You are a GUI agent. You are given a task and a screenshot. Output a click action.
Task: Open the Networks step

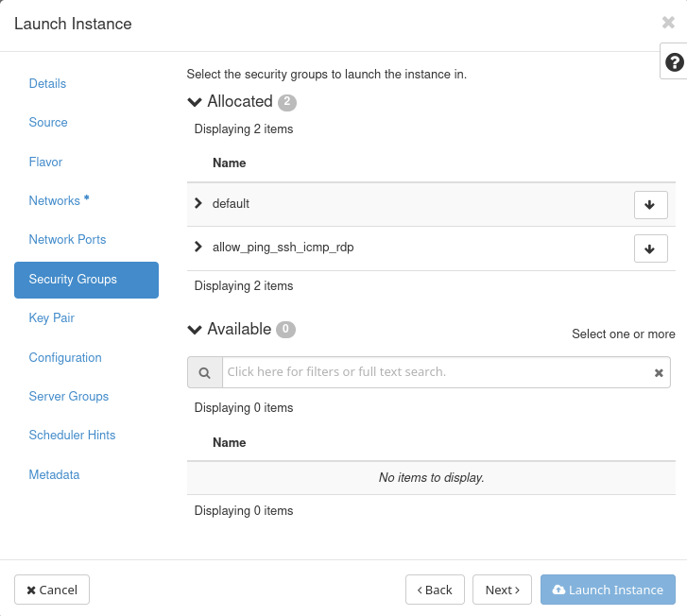coord(55,201)
